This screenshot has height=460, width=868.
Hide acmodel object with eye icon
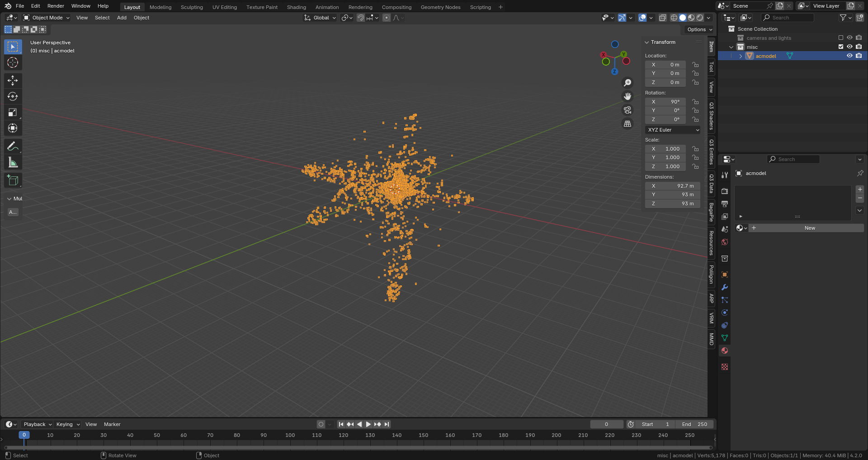coord(849,56)
